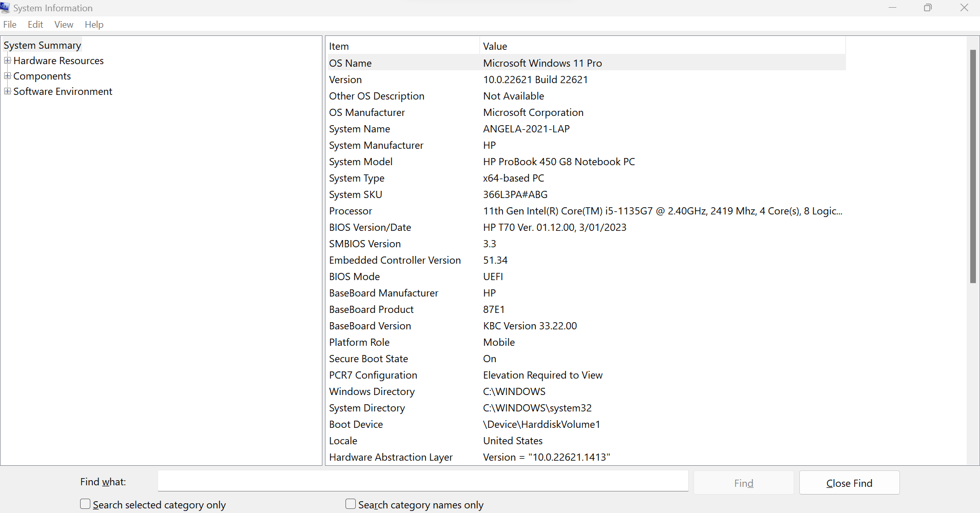
Task: Select the OS Name row
Action: point(587,63)
